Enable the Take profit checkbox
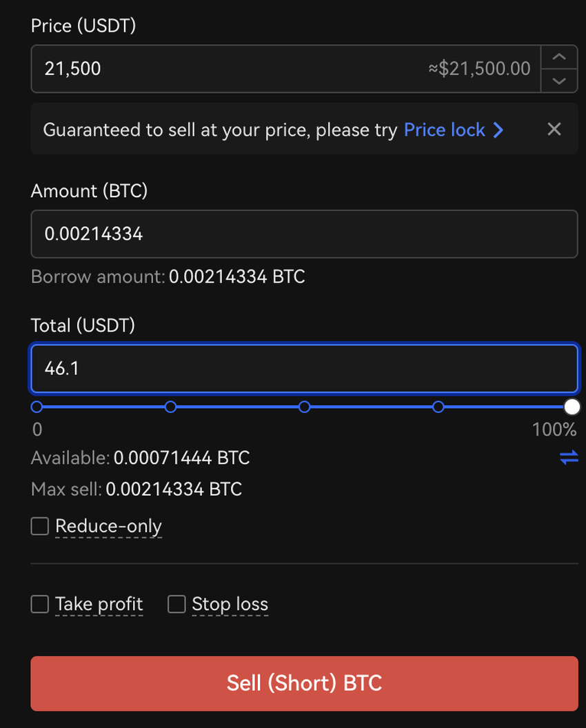Image resolution: width=586 pixels, height=728 pixels. pos(40,605)
